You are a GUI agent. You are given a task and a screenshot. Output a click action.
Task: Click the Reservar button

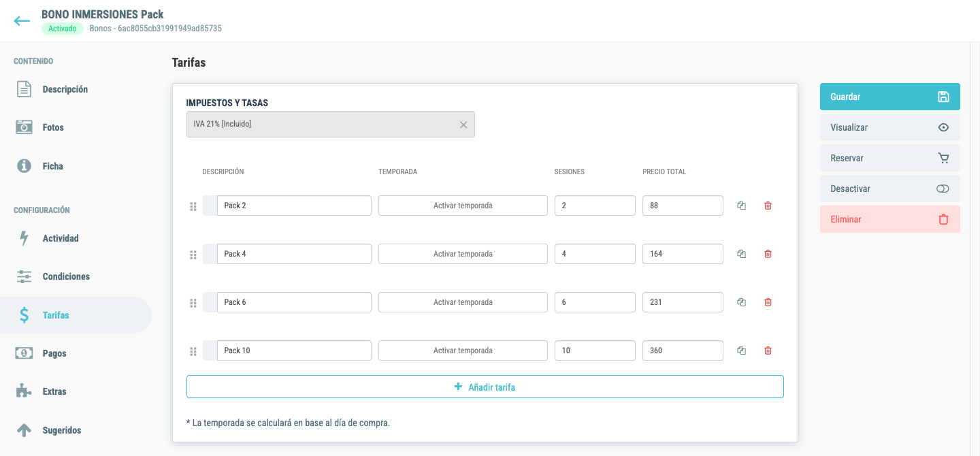click(890, 158)
